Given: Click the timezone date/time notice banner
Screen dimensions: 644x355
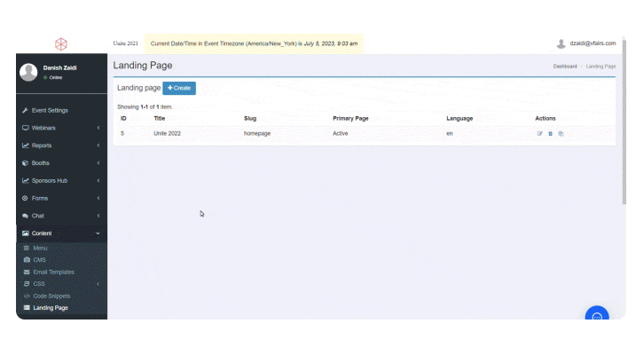Looking at the screenshot, I should (254, 43).
